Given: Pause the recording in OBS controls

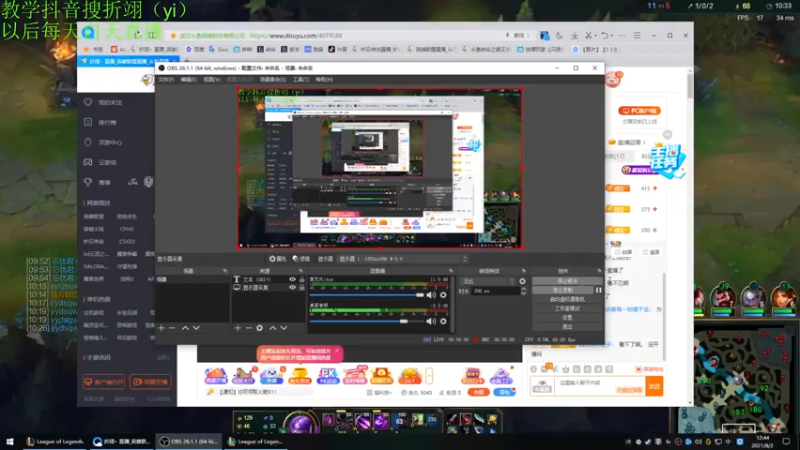Looking at the screenshot, I should [598, 290].
